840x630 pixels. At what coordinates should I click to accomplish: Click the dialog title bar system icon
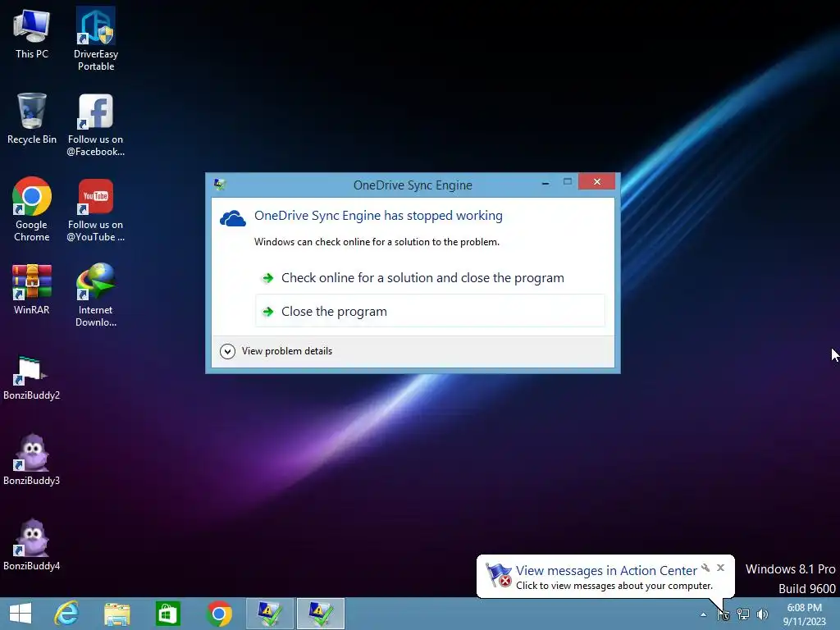(x=220, y=185)
